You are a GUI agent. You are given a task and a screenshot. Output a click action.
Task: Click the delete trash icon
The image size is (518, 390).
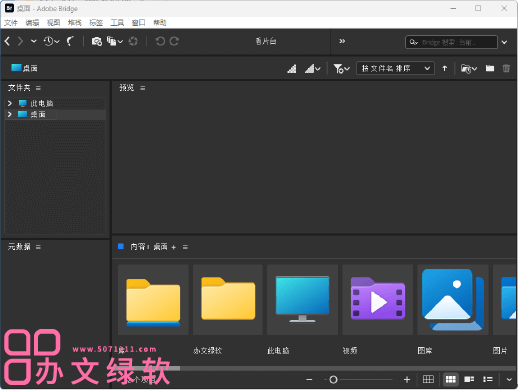tap(506, 68)
